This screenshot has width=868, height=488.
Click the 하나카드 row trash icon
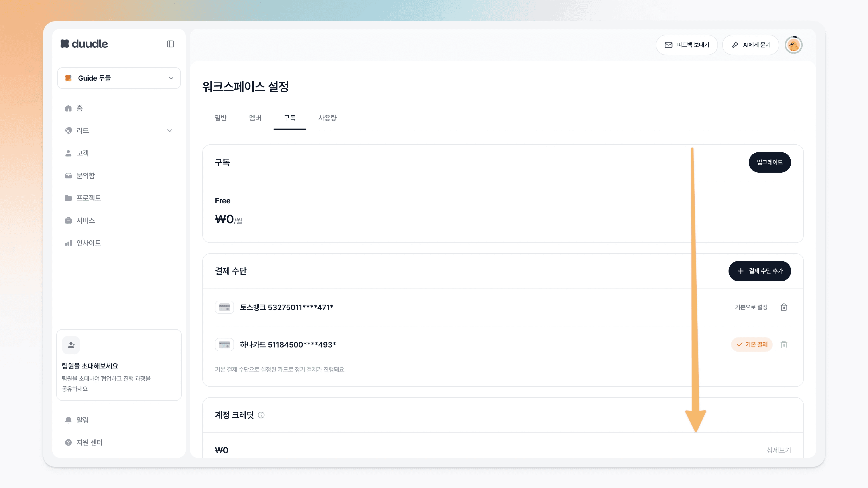pos(784,345)
